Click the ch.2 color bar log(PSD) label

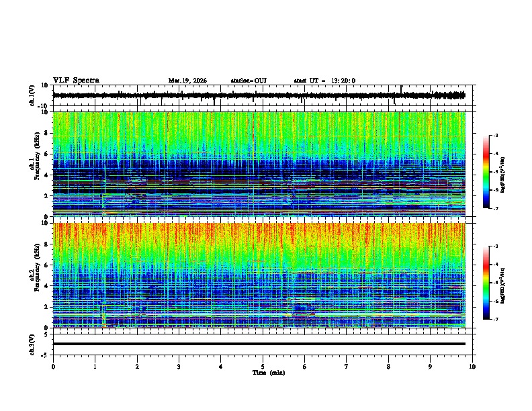click(502, 285)
